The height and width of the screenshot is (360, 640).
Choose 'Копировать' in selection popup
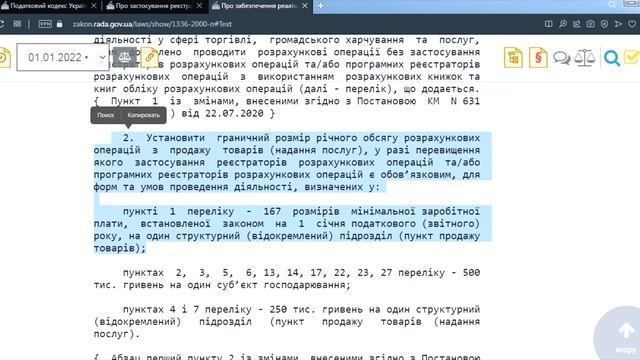click(144, 115)
